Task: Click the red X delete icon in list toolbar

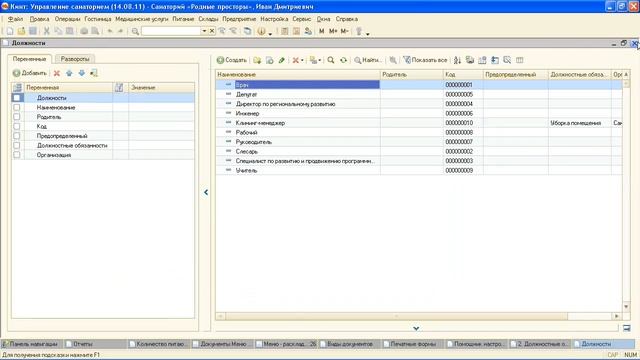Action: point(296,60)
